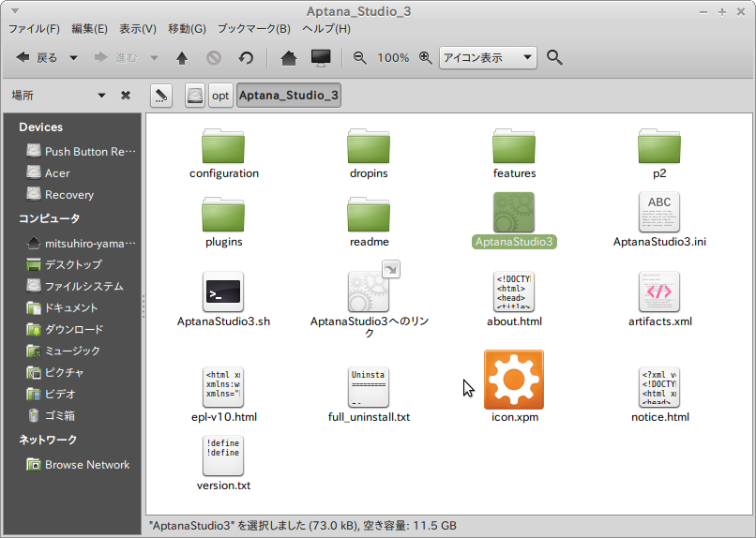
Task: Open ピクチャ in sidebar
Action: click(x=55, y=372)
